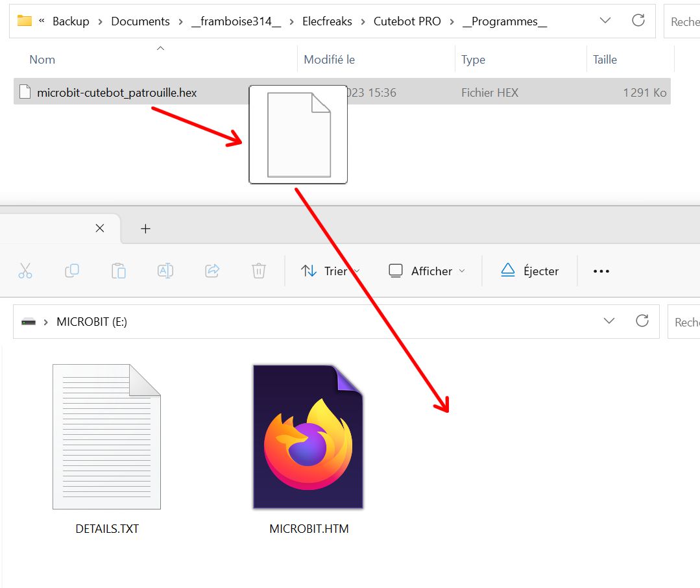This screenshot has height=588, width=700.
Task: Sort by the Taille column header
Action: (x=605, y=59)
